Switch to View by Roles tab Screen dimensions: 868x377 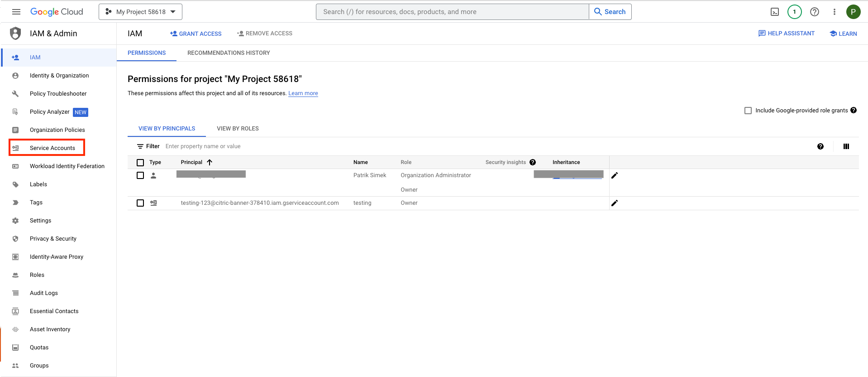point(238,129)
